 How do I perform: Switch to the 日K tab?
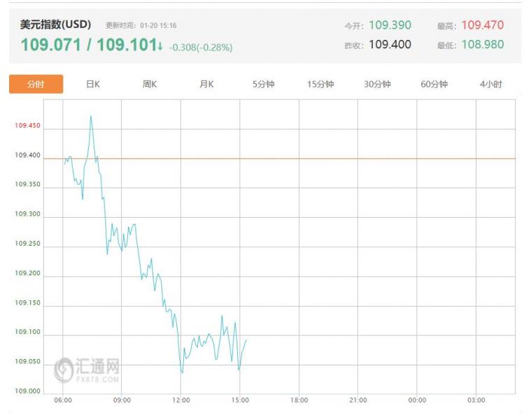[x=93, y=84]
